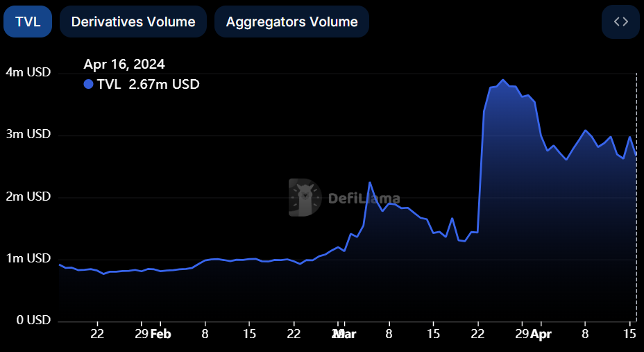Image resolution: width=644 pixels, height=352 pixels.
Task: Click the 3m USD axis label
Action: 28,134
